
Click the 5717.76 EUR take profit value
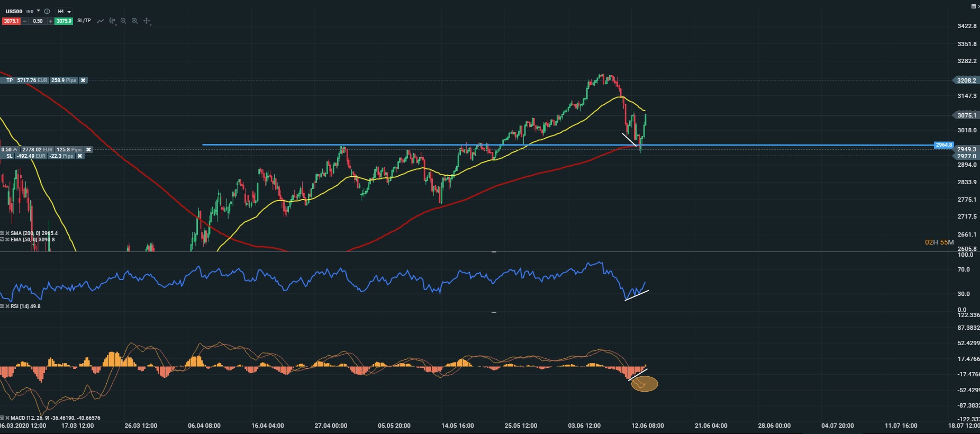click(32, 80)
